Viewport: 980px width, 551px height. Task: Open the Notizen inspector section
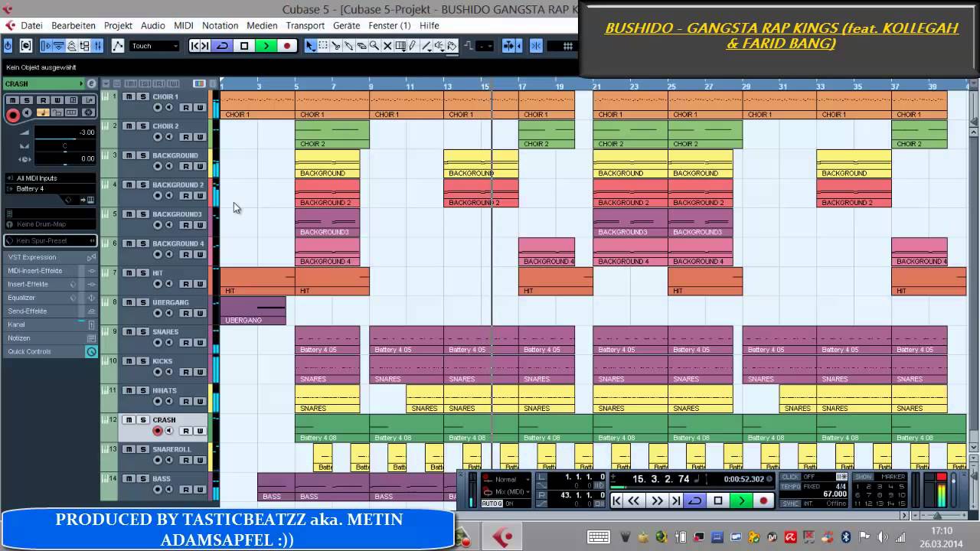pyautogui.click(x=51, y=338)
